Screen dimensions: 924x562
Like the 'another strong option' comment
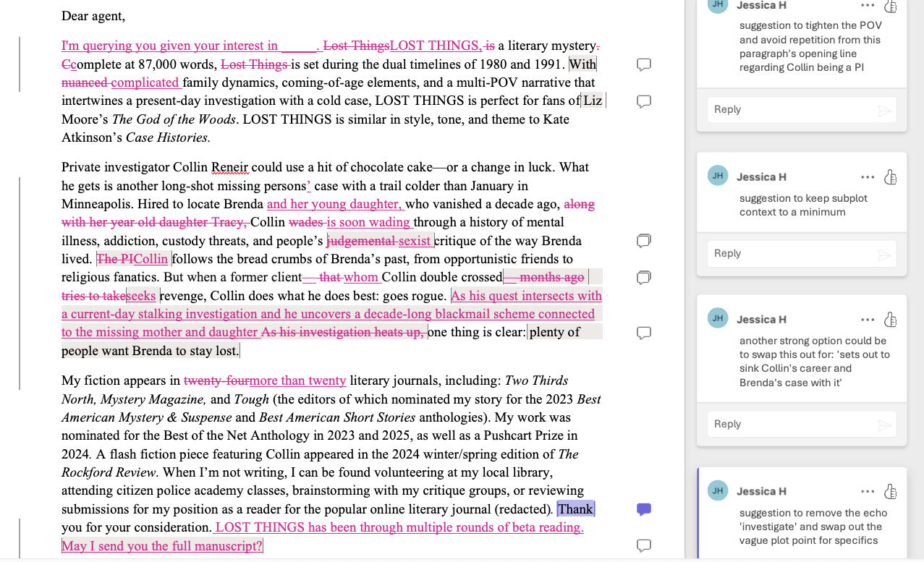pos(891,320)
